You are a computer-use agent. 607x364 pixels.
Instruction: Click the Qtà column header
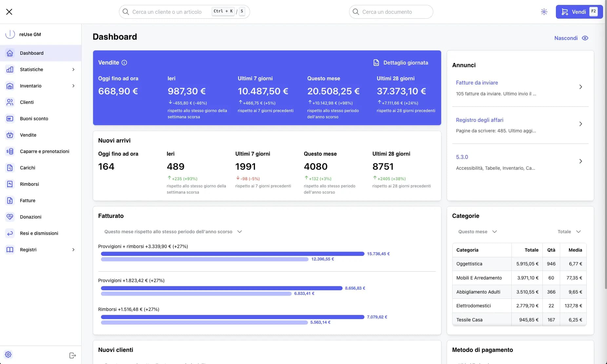551,250
